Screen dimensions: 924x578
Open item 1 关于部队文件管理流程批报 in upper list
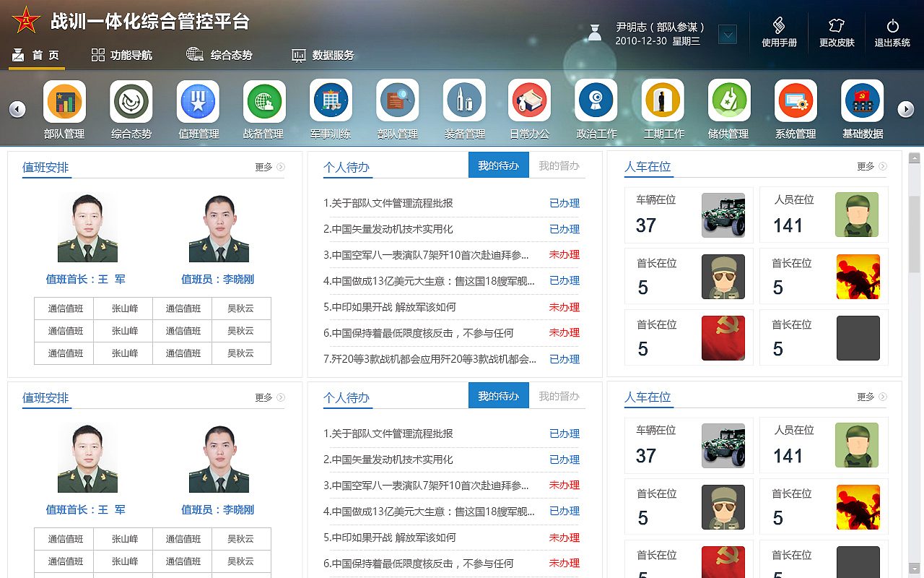coord(388,203)
